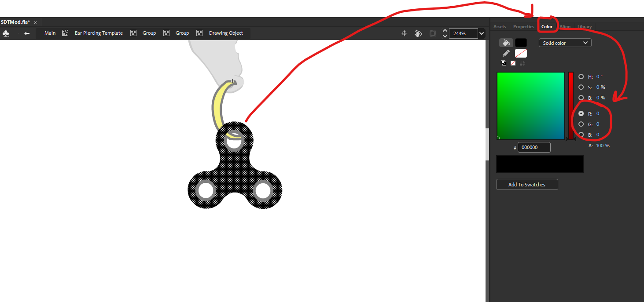Select the fill color paint bucket icon
Viewport: 644px width, 302px height.
coord(506,43)
